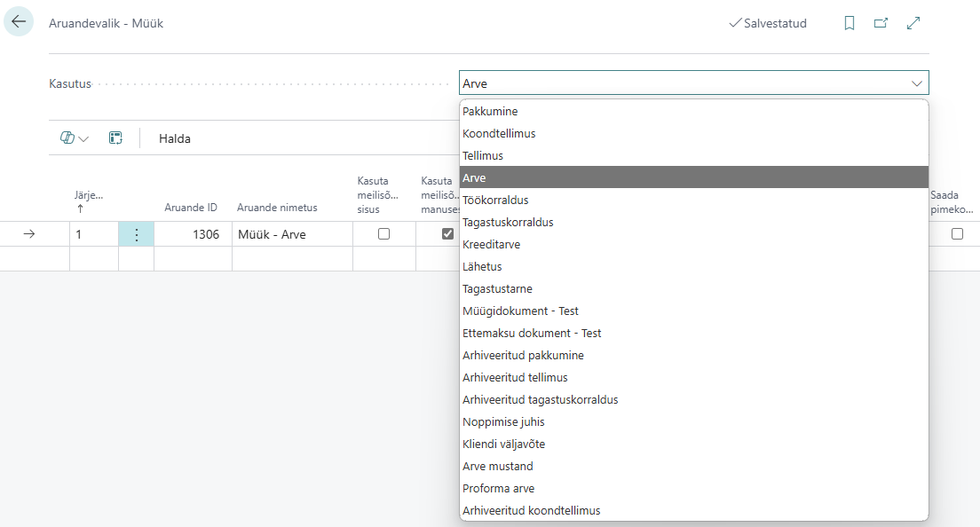The width and height of the screenshot is (980, 527).
Task: Uncheck Kasuta meilisõnumi manusena checkbox
Action: (447, 234)
